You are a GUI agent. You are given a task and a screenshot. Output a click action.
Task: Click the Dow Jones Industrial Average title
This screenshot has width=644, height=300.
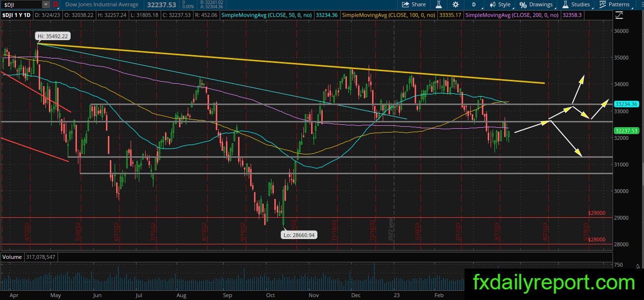pyautogui.click(x=102, y=4)
